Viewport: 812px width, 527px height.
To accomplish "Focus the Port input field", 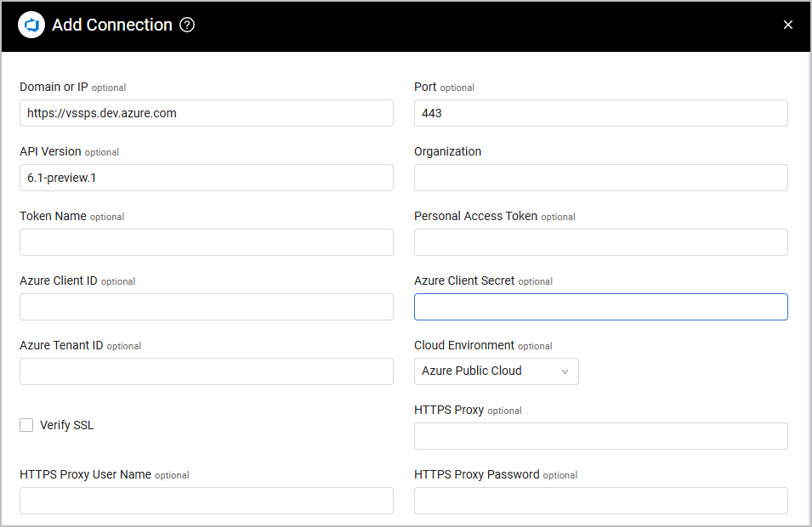I will tap(600, 113).
